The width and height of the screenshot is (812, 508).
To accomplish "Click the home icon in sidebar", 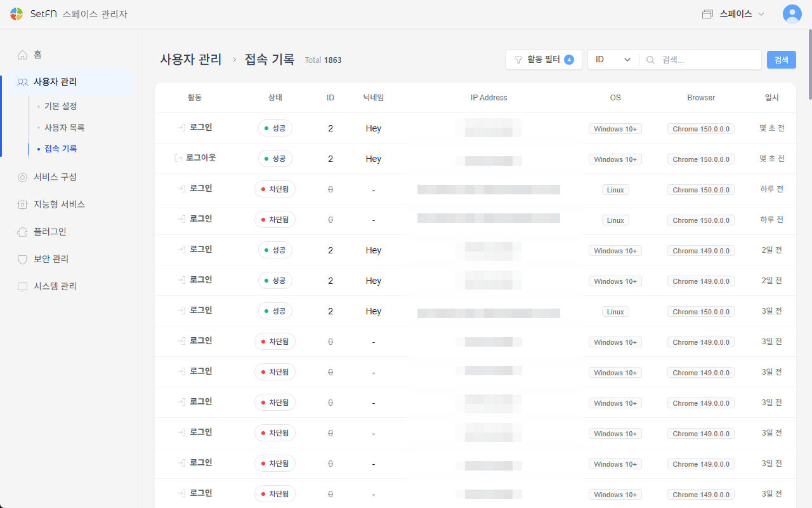I will [23, 55].
